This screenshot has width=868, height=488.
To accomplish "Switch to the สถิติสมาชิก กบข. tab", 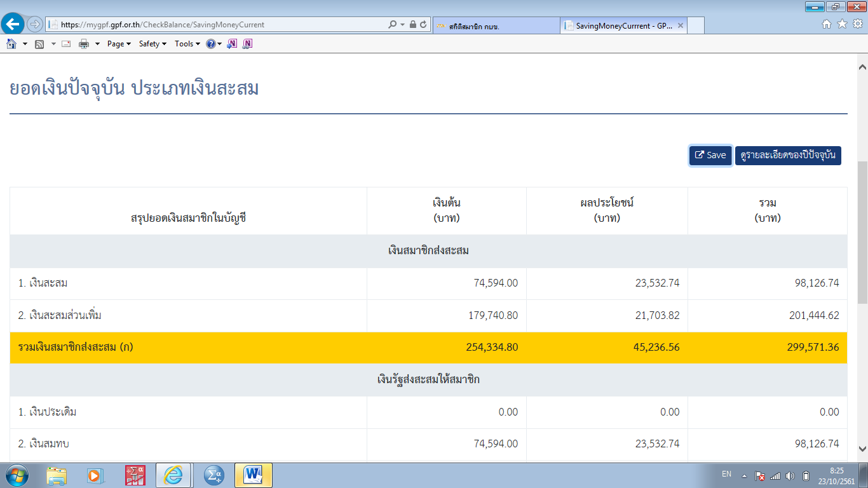I will click(x=496, y=25).
